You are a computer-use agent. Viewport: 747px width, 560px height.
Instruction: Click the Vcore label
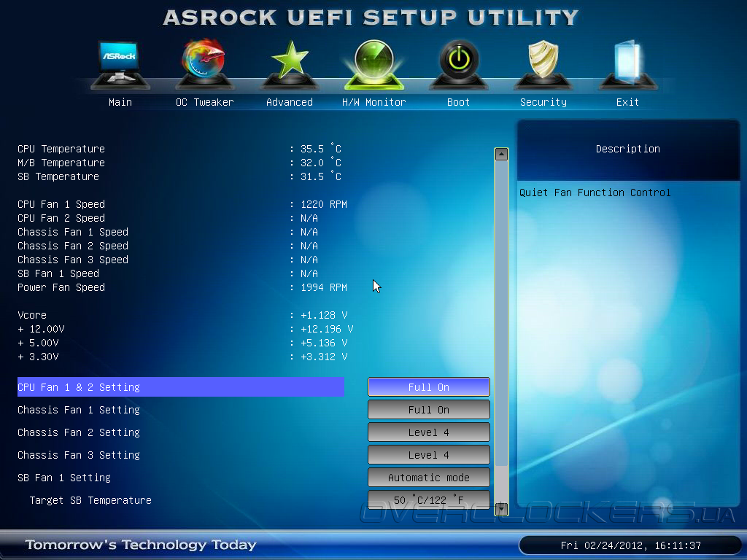click(32, 315)
